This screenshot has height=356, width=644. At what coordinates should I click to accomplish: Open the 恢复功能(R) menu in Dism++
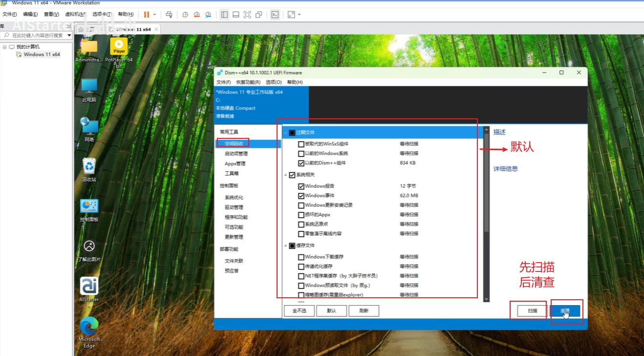(248, 82)
